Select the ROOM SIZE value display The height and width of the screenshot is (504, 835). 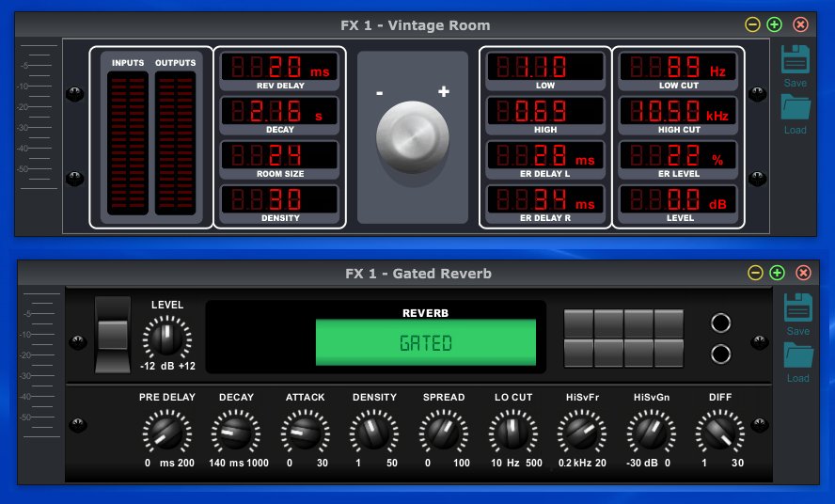(x=279, y=156)
